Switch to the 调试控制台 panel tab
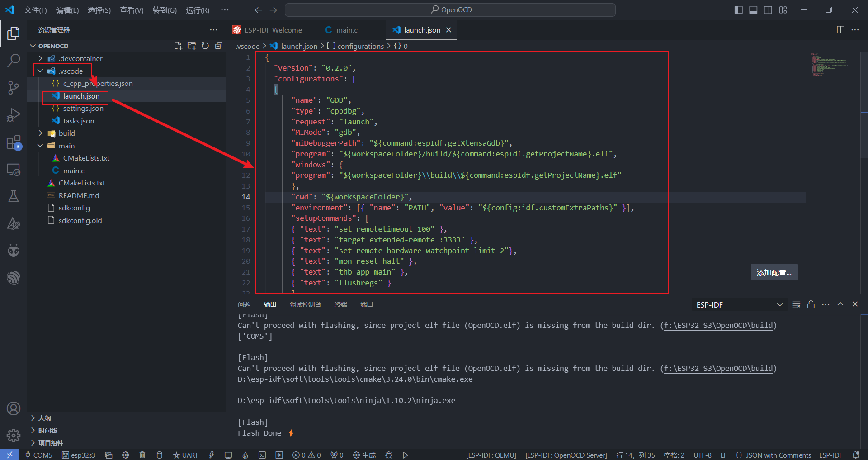The image size is (868, 460). coord(305,304)
